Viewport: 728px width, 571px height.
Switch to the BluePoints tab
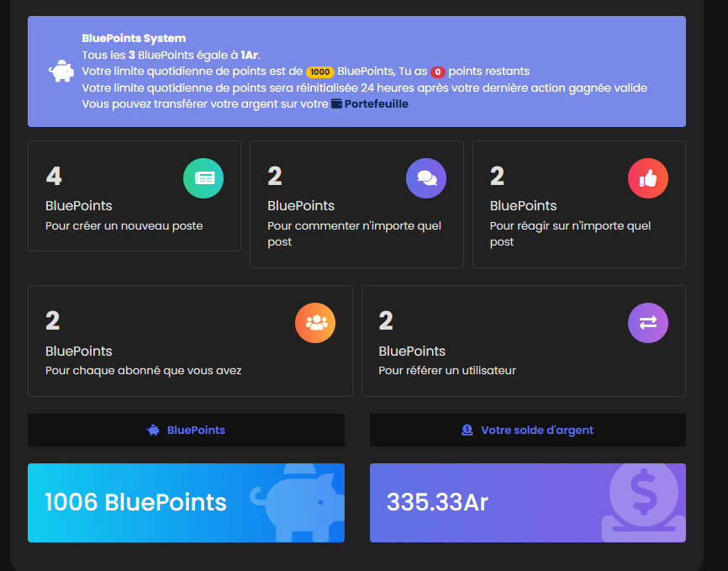186,430
